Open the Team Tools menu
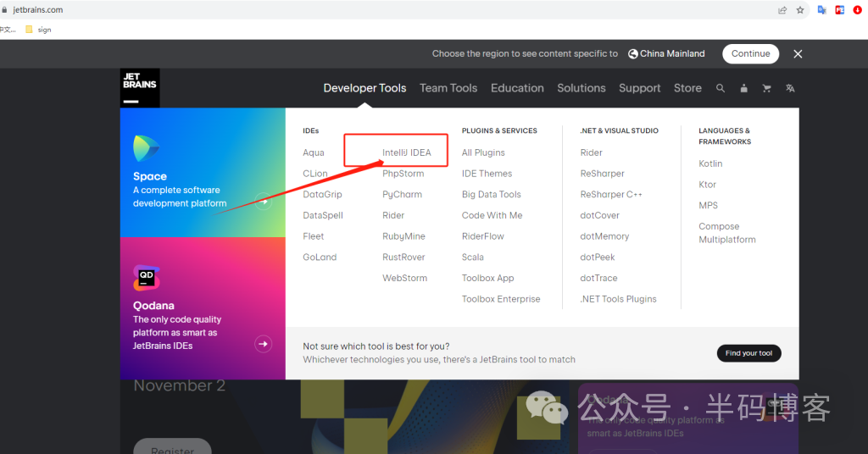The width and height of the screenshot is (868, 454). click(x=448, y=88)
